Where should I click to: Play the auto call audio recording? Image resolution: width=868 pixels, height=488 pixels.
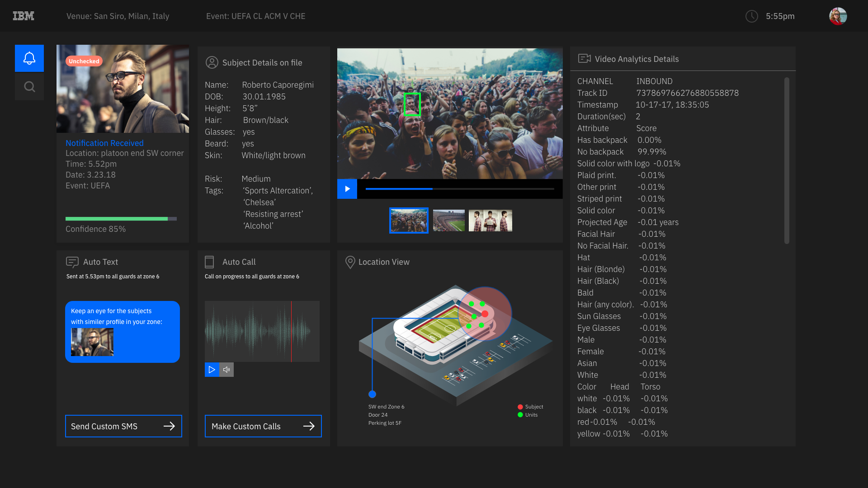[212, 370]
